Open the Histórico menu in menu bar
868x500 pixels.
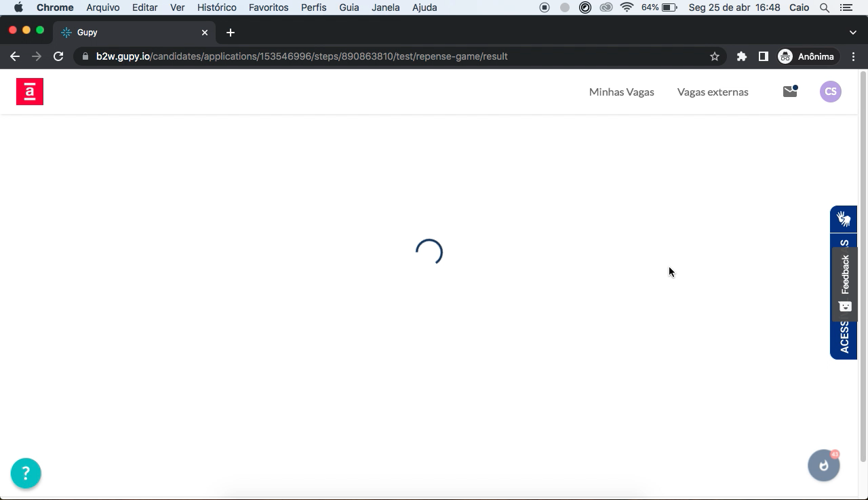coord(216,7)
